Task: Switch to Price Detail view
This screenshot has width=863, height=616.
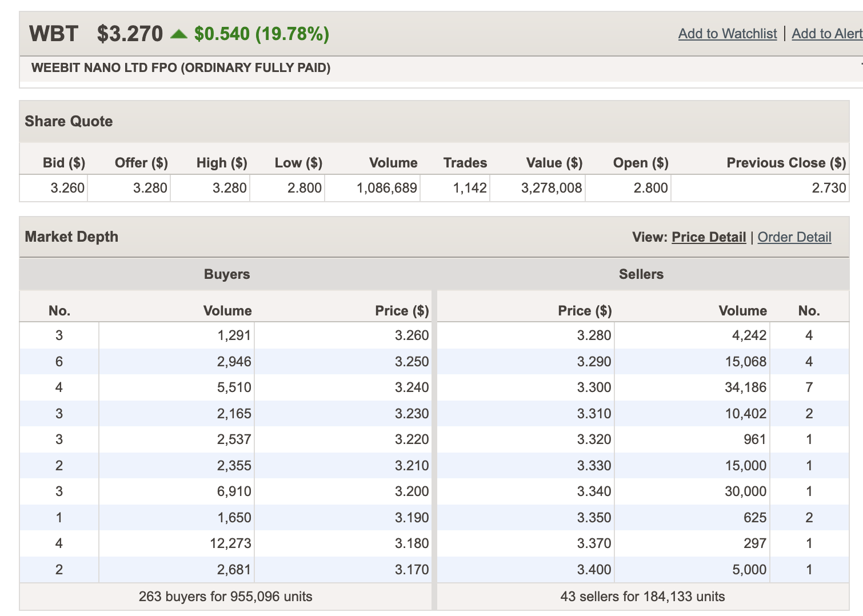Action: click(709, 237)
